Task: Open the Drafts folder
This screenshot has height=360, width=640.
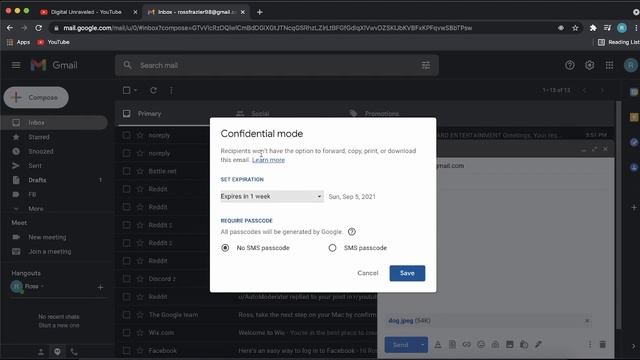Action: [37, 180]
